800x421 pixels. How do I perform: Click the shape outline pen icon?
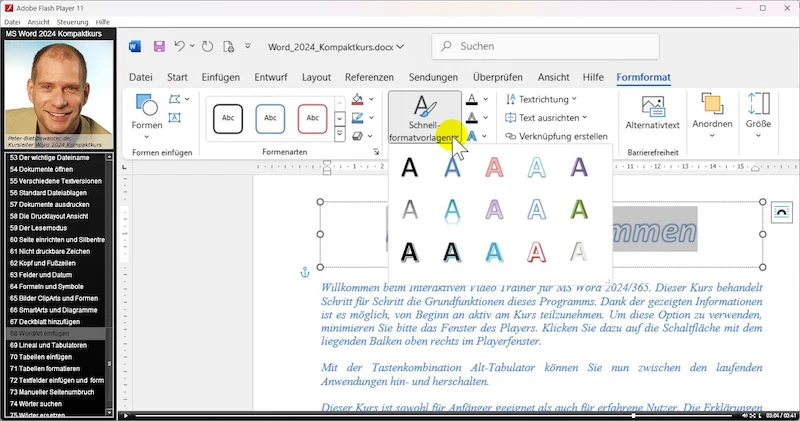[x=358, y=118]
